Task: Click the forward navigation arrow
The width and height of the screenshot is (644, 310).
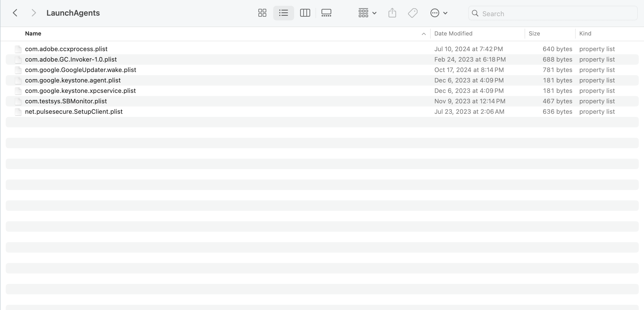Action: pos(33,13)
